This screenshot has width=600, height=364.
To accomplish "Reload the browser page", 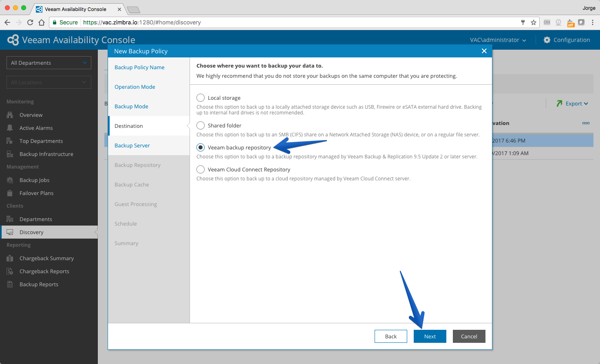I will pos(30,22).
